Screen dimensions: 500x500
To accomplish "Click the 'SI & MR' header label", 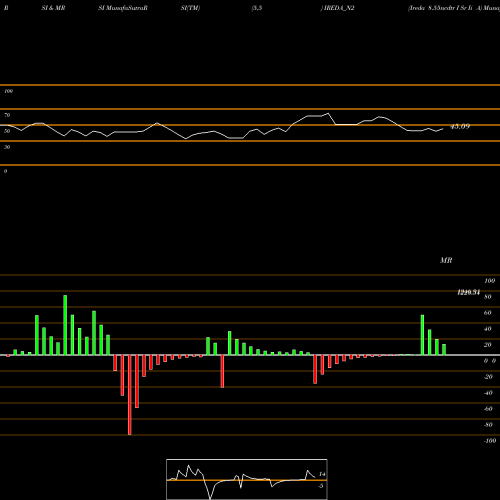I will tap(53, 8).
